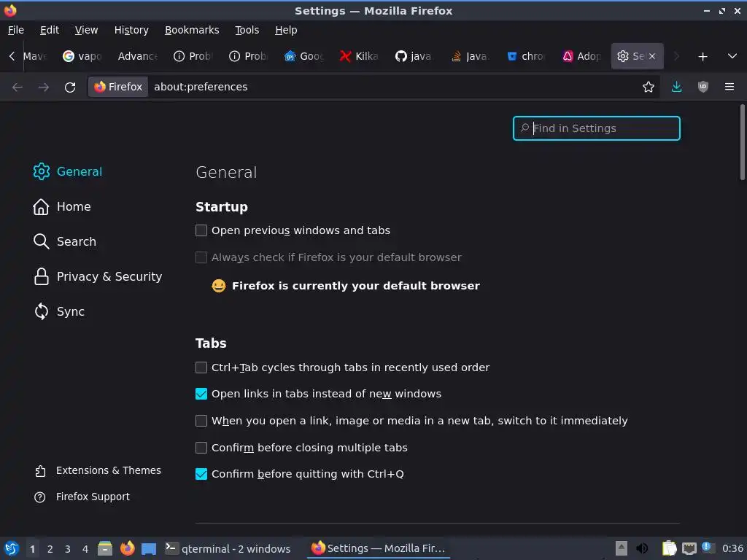Screen dimensions: 747x560
Task: Focus the Find in Settings search box
Action: (597, 128)
